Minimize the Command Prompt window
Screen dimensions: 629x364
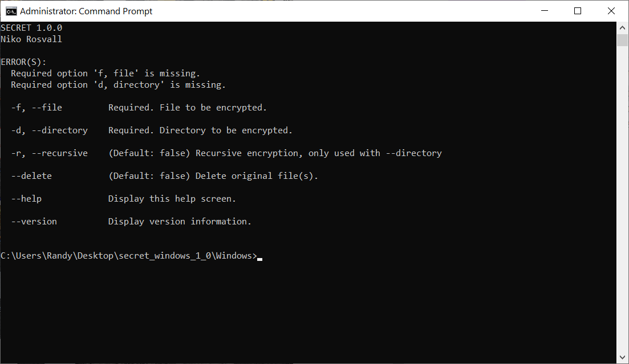[x=545, y=11]
